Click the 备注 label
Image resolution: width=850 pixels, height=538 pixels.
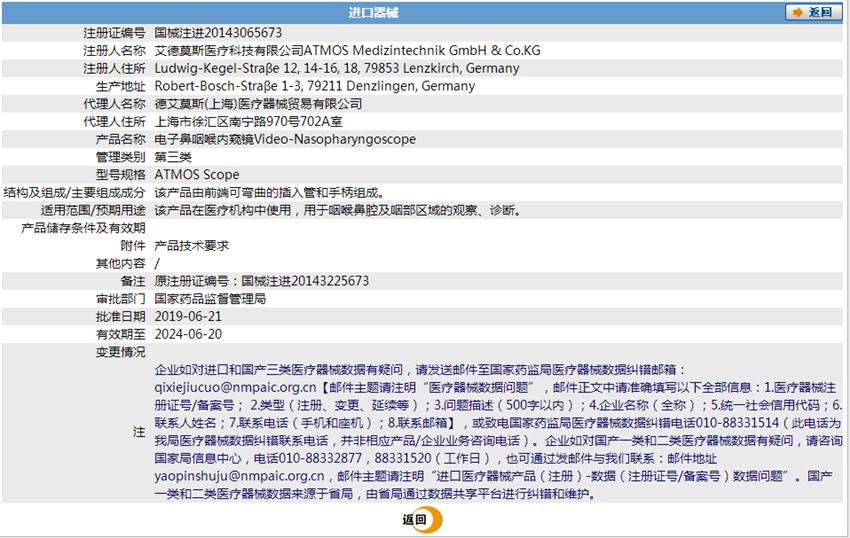pos(133,281)
